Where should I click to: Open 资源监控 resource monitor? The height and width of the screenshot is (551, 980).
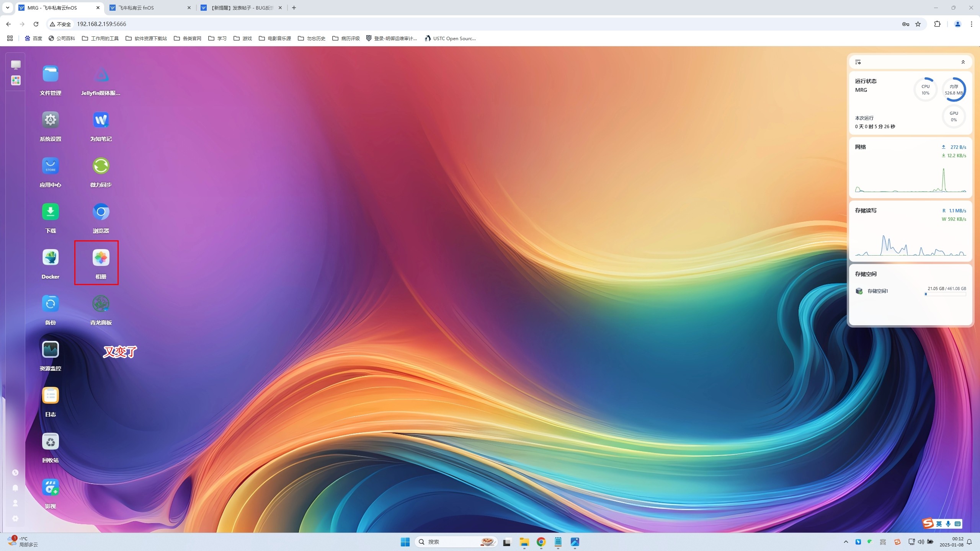pyautogui.click(x=50, y=349)
